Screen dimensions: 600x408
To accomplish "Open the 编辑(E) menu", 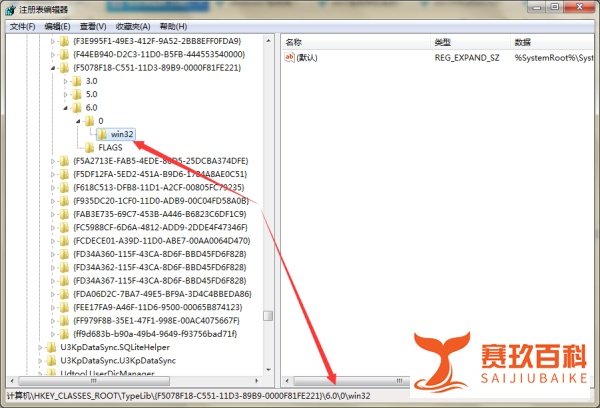I will [x=57, y=26].
